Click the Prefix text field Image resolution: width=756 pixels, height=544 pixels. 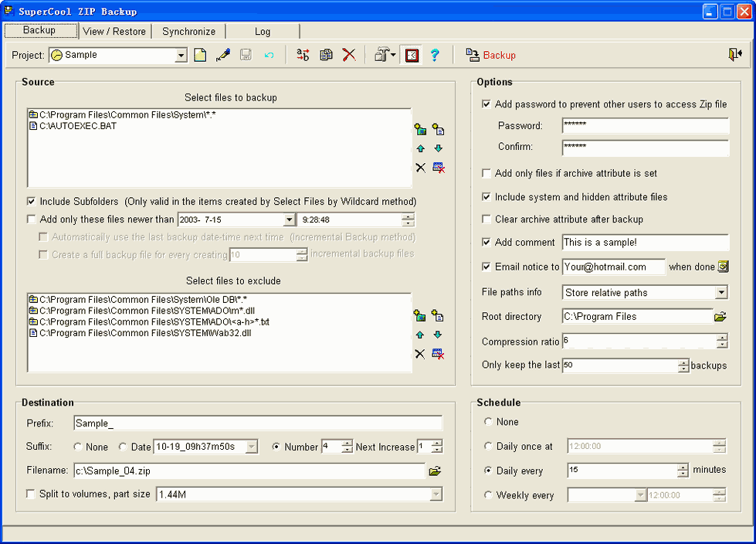(x=258, y=423)
